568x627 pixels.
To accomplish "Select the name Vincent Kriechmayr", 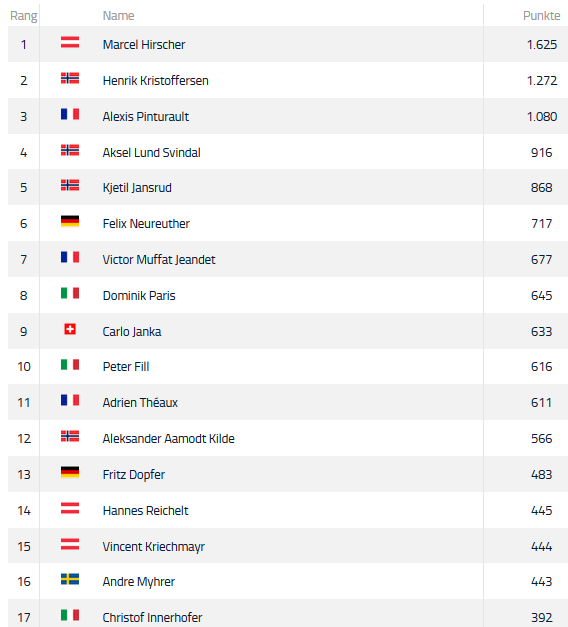I will click(154, 547).
